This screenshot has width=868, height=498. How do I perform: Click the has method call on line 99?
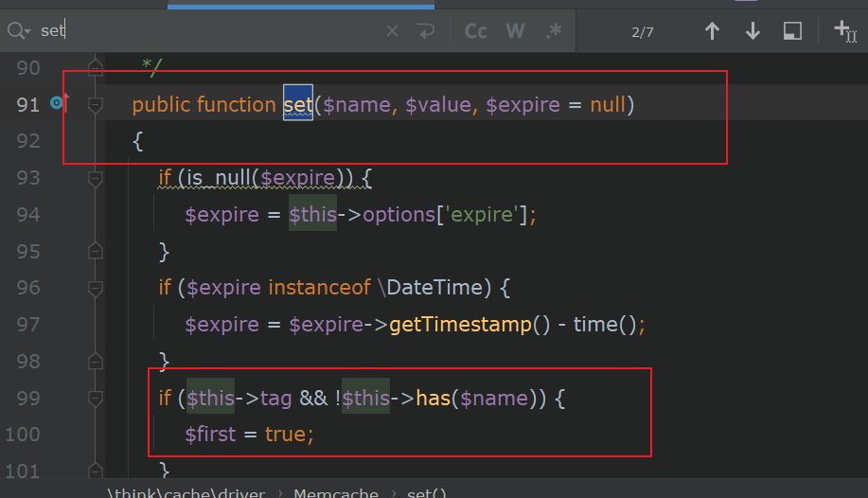tap(433, 399)
